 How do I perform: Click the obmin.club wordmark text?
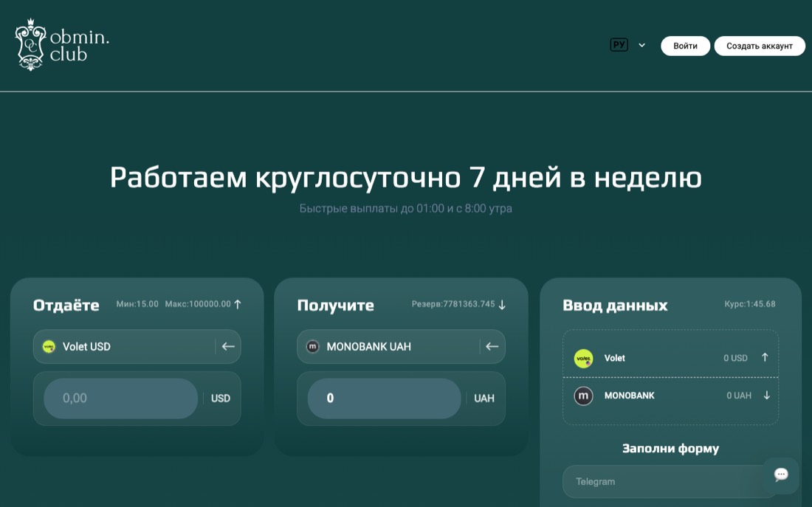tap(79, 46)
